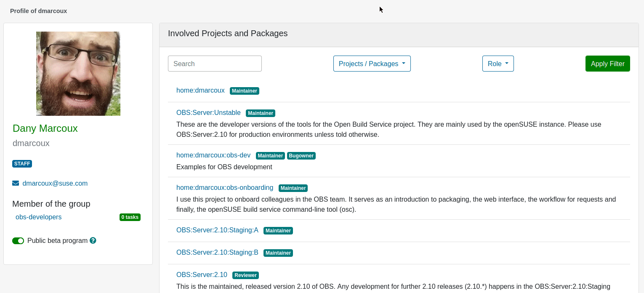Expand the Projects / Packages chevron arrow
This screenshot has width=644, height=293.
pos(404,64)
